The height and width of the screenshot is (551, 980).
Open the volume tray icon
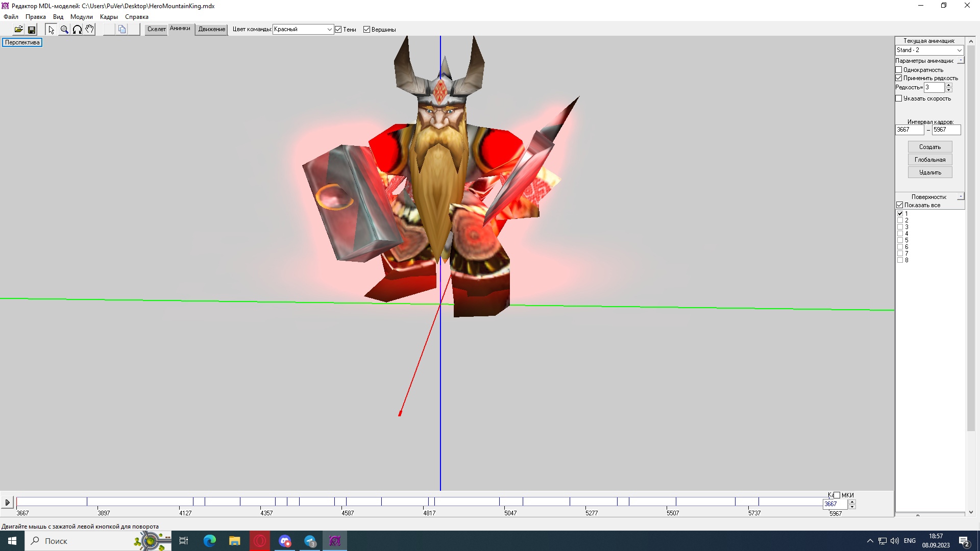(894, 541)
